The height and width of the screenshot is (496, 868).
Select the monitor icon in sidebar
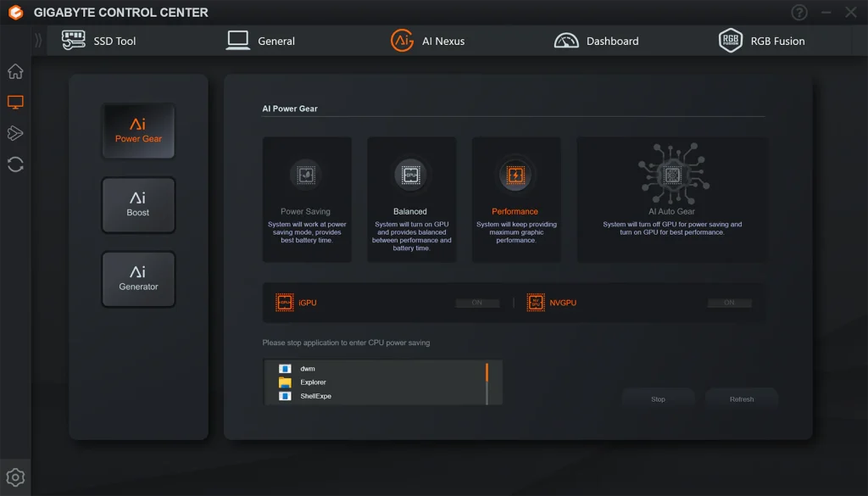(15, 103)
